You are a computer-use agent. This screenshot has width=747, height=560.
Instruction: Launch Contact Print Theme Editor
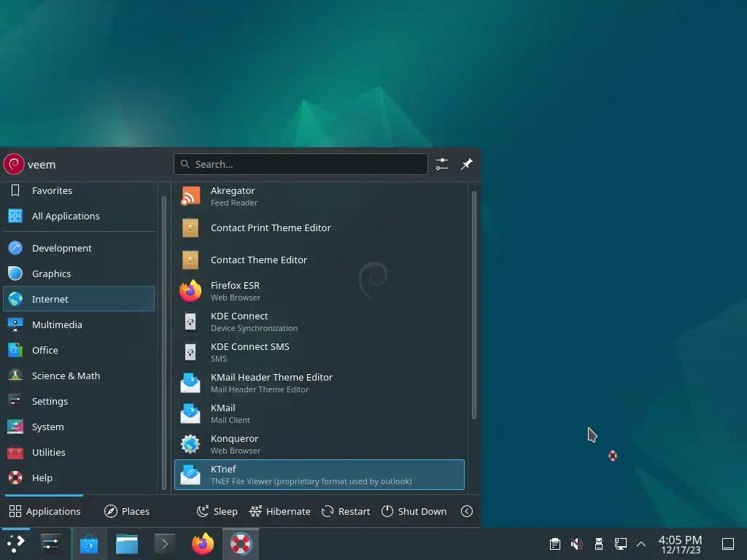coord(320,227)
